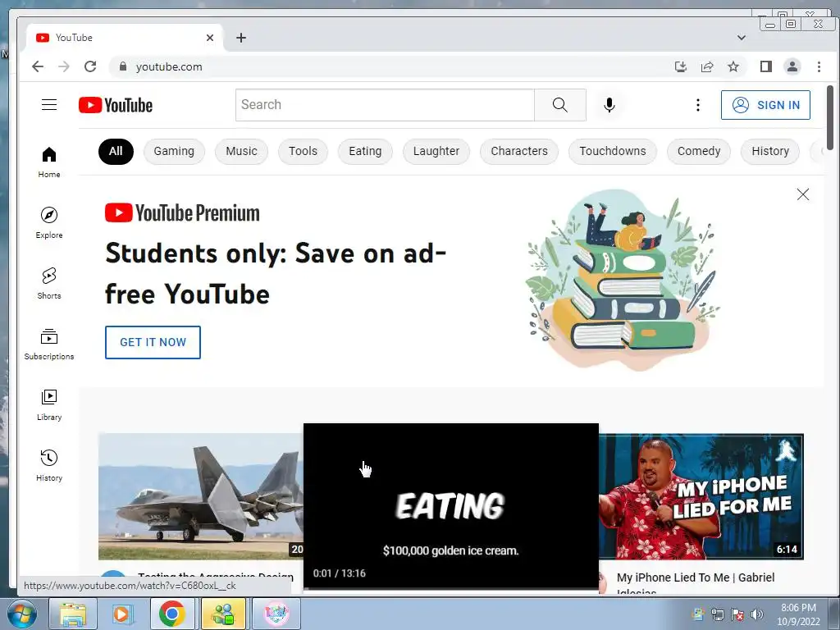
Task: Open History in sidebar
Action: [x=48, y=465]
